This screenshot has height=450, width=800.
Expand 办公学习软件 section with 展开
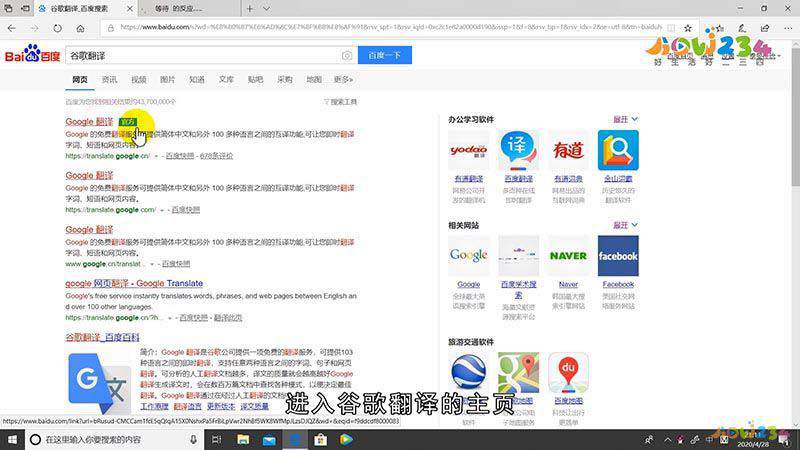coord(625,119)
